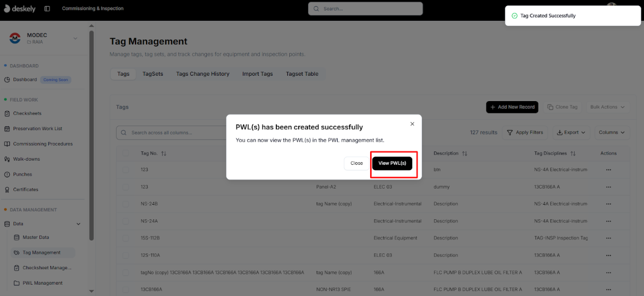This screenshot has height=296, width=644.
Task: Check the NS-24A row checkbox
Action: pyautogui.click(x=126, y=221)
